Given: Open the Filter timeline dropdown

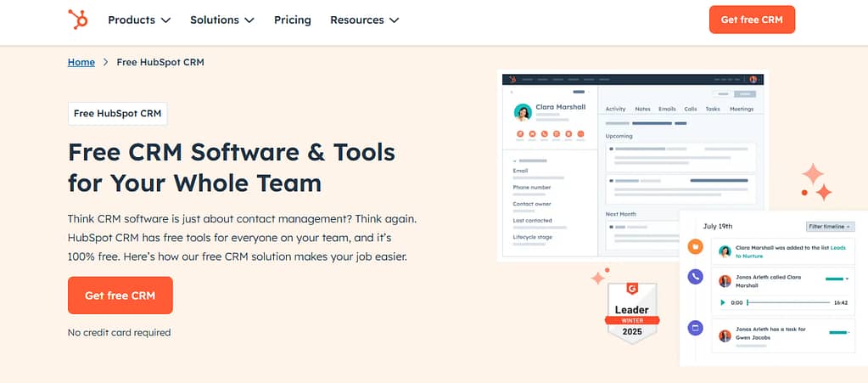Looking at the screenshot, I should [x=831, y=227].
